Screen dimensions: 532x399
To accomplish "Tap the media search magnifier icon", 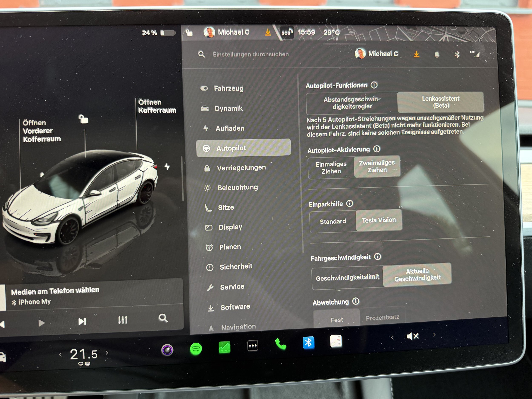I will [x=163, y=318].
